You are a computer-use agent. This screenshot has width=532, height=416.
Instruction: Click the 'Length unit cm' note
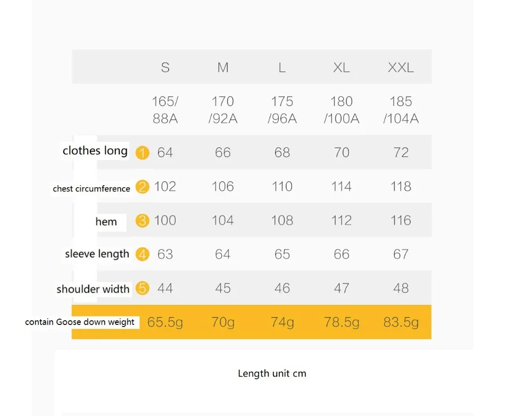coord(272,373)
